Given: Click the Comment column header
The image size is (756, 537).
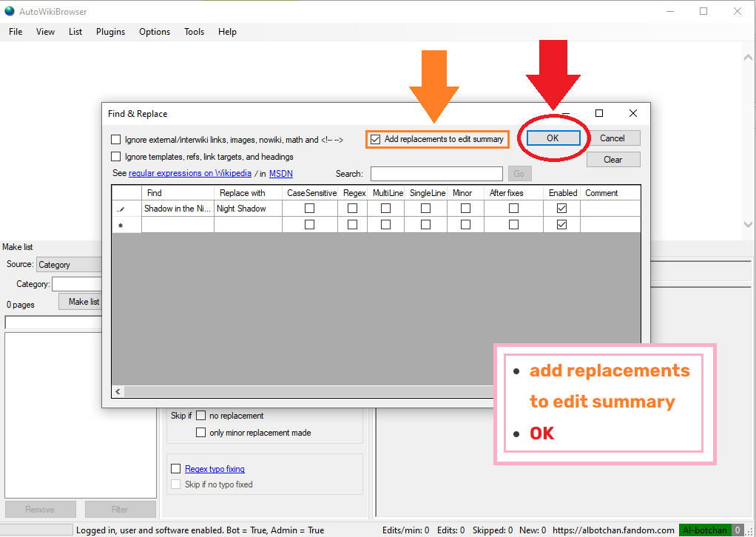Looking at the screenshot, I should pyautogui.click(x=610, y=193).
